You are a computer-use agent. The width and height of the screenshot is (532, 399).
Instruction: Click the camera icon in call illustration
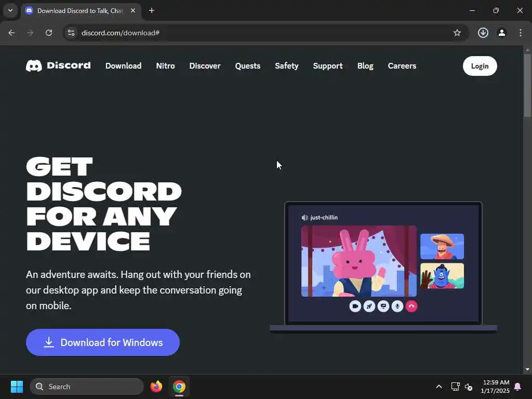point(355,307)
